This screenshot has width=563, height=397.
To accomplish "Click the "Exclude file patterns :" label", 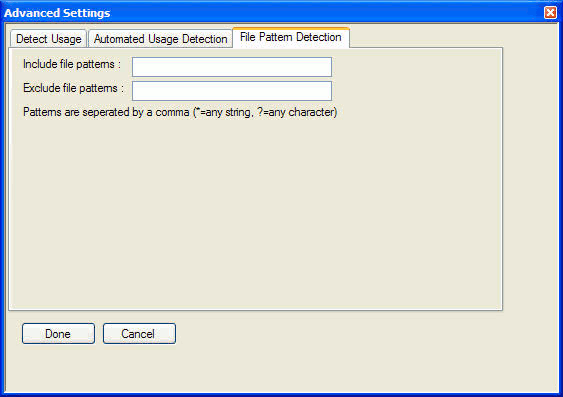I will tap(73, 88).
